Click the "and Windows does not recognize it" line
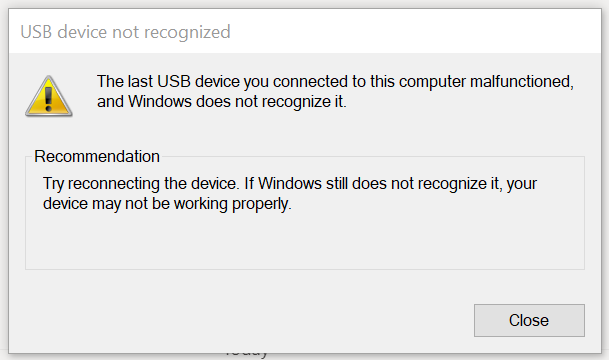The width and height of the screenshot is (609, 360). point(221,102)
